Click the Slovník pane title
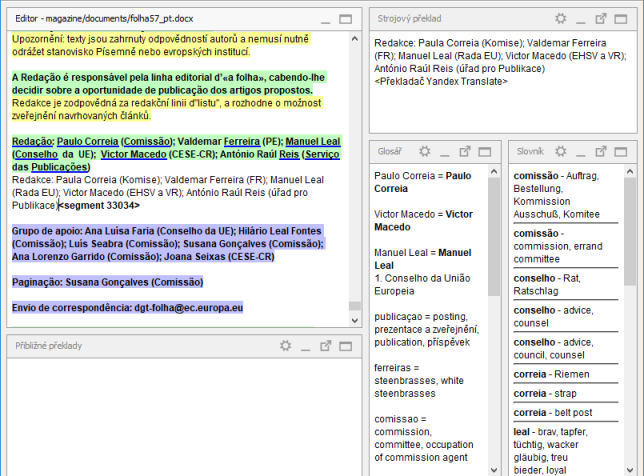The image size is (644, 476). point(530,152)
